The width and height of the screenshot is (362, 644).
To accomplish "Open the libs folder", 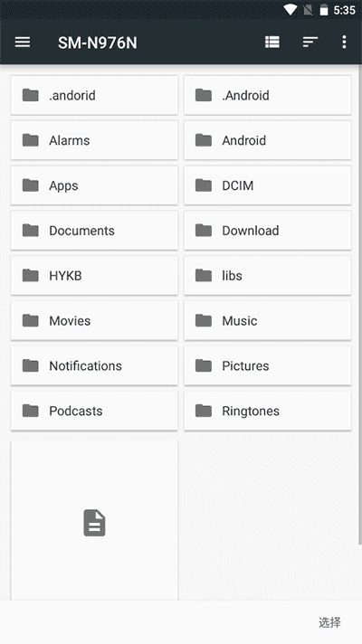I will [x=268, y=276].
